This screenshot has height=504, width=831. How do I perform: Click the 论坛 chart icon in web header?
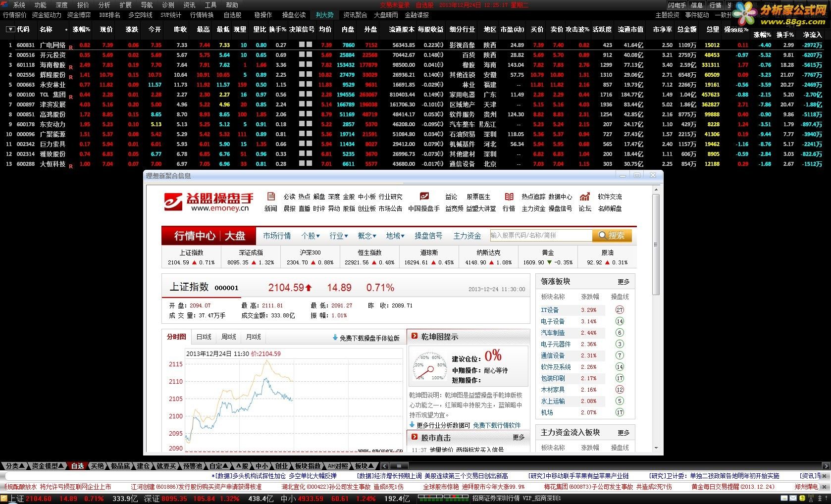coord(585,197)
